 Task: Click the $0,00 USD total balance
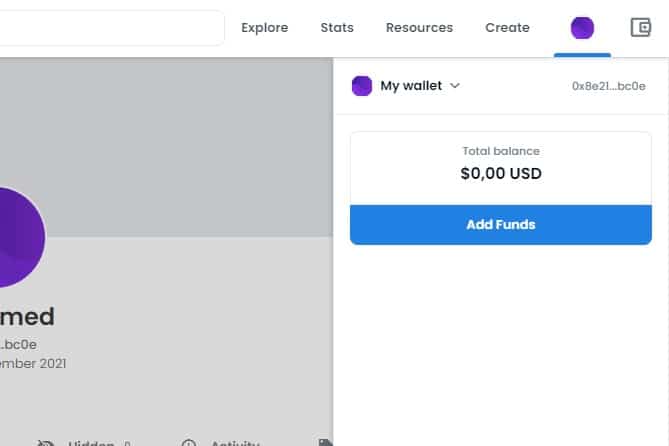[x=500, y=173]
